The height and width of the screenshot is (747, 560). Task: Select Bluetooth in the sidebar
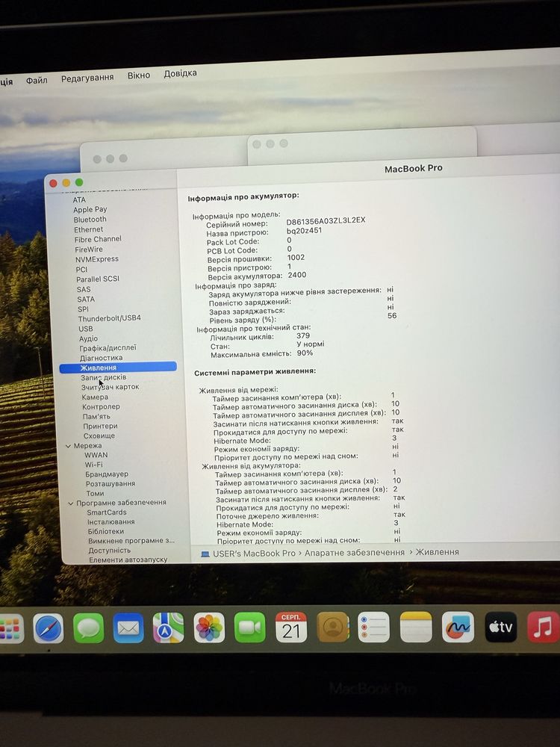90,220
